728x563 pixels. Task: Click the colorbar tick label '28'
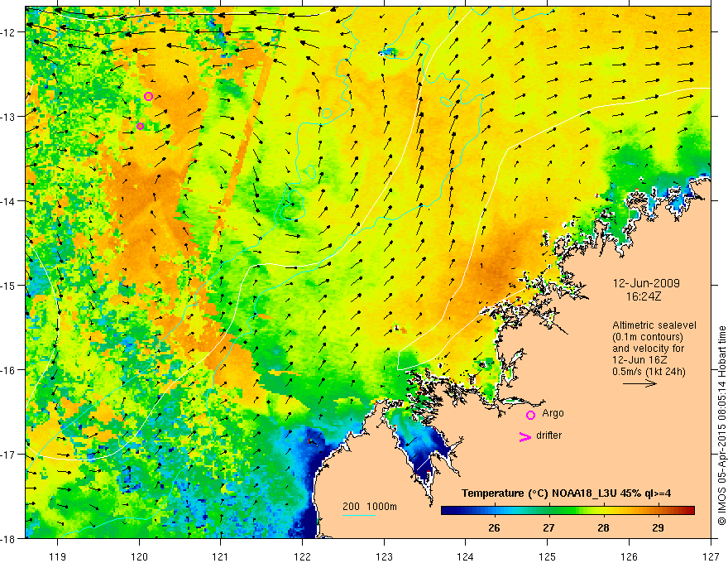pyautogui.click(x=603, y=528)
